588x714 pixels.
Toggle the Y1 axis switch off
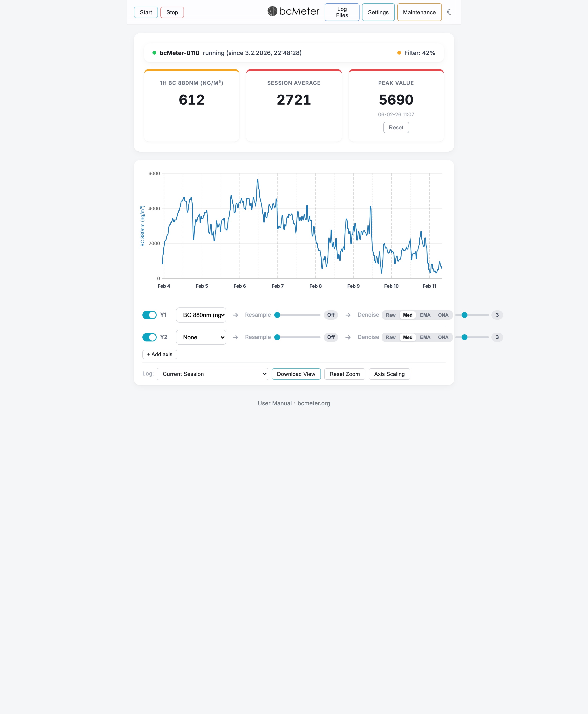click(149, 315)
